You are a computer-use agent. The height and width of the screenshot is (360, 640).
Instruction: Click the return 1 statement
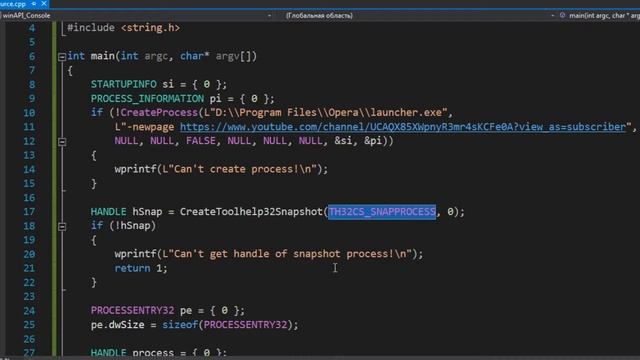[x=141, y=268]
